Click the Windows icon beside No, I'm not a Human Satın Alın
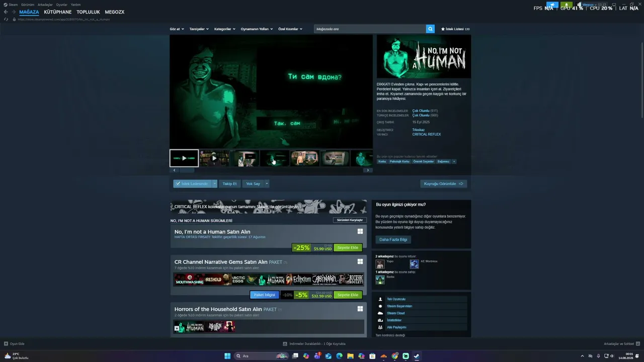The image size is (644, 362). point(360,231)
